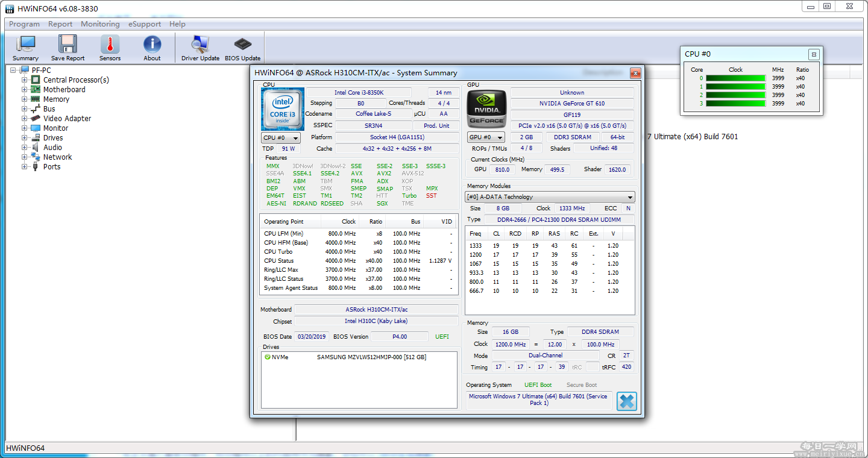Viewport: 868px width, 458px height.
Task: Open the Program menu
Action: click(x=25, y=24)
